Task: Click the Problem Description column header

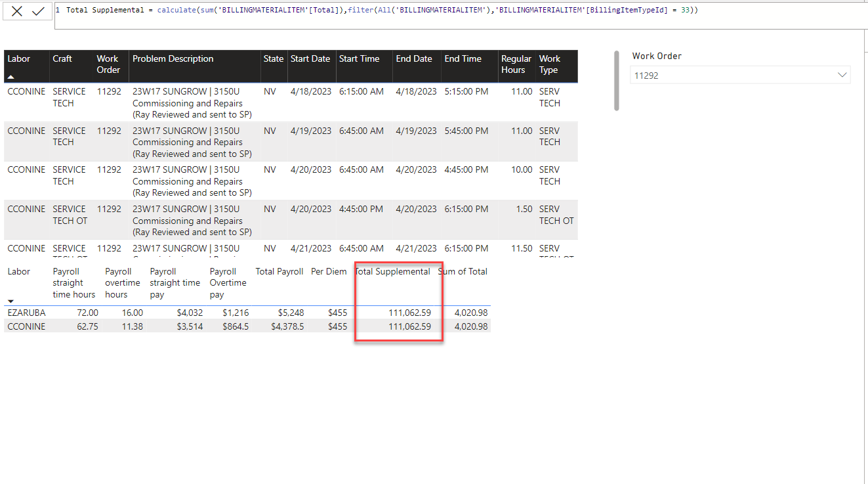Action: (173, 58)
